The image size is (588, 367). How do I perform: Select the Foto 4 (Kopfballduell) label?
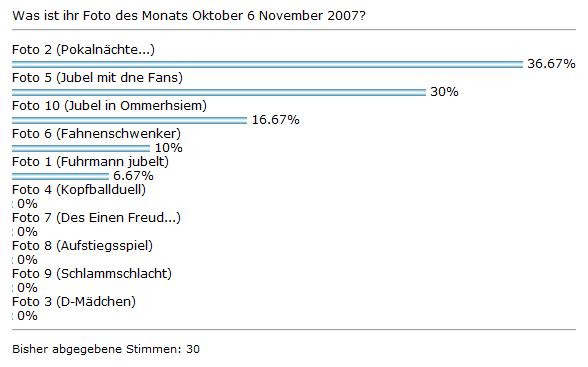click(x=79, y=190)
